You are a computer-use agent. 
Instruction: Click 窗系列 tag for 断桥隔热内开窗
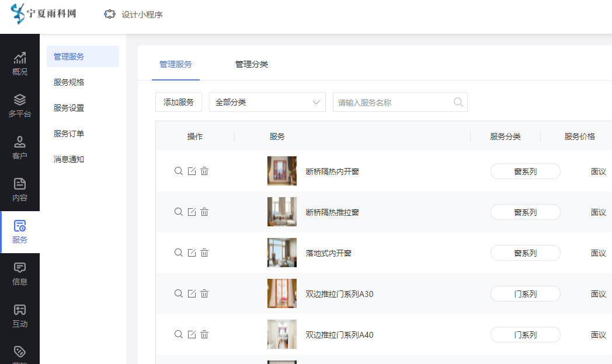click(x=526, y=171)
